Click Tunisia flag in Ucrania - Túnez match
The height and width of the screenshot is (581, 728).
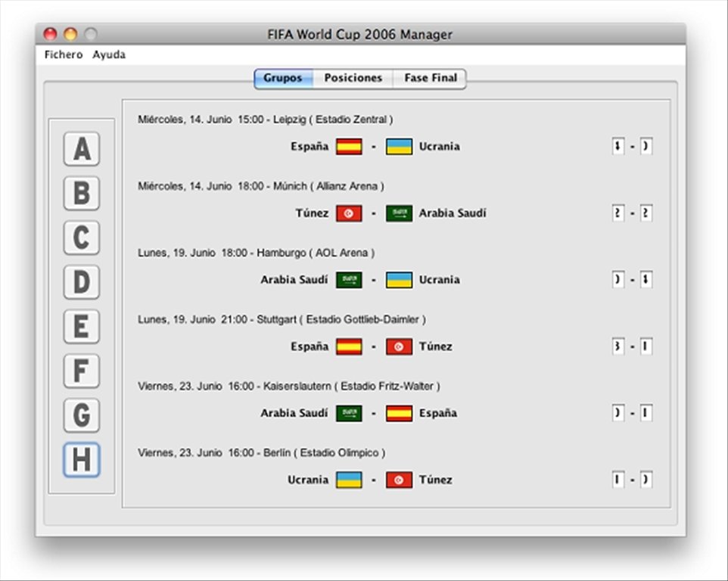[400, 480]
